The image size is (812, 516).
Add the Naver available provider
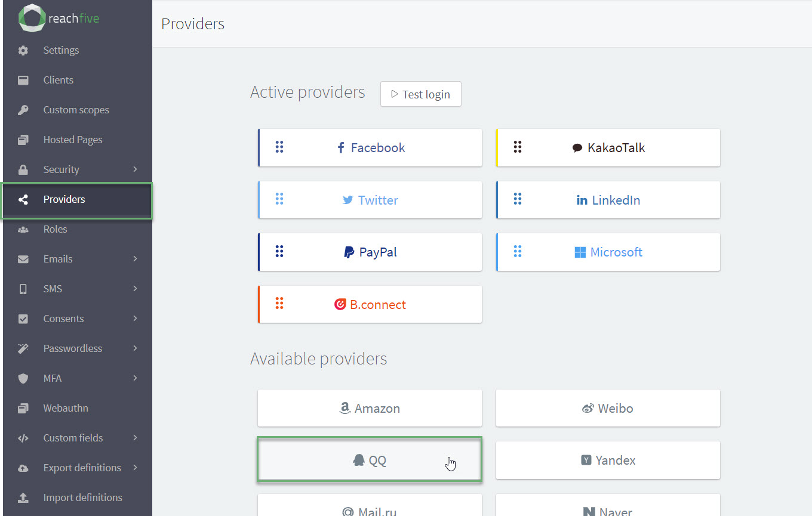(608, 505)
